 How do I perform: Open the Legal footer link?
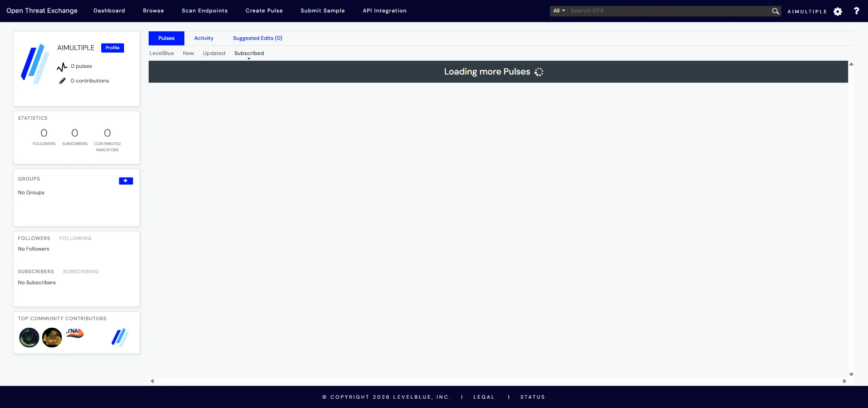pyautogui.click(x=484, y=397)
